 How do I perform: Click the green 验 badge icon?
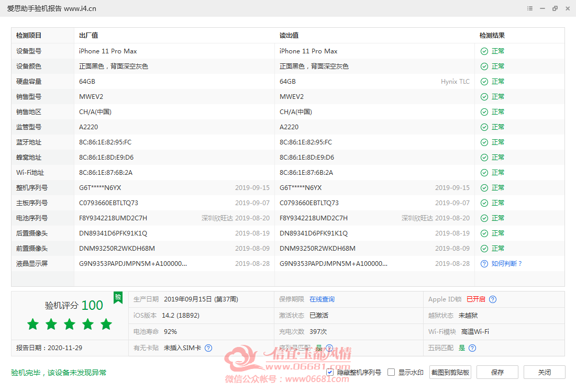118,297
